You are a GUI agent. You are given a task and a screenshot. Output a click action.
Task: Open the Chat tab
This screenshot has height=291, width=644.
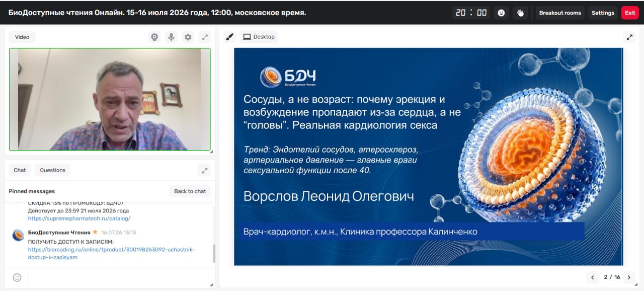[x=20, y=170]
